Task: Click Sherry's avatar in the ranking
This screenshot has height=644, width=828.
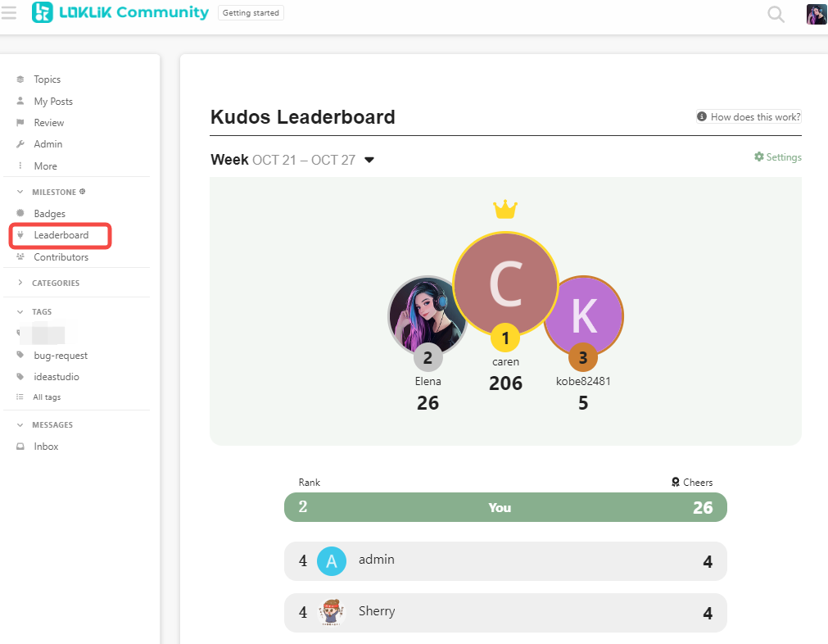Action: click(x=331, y=612)
